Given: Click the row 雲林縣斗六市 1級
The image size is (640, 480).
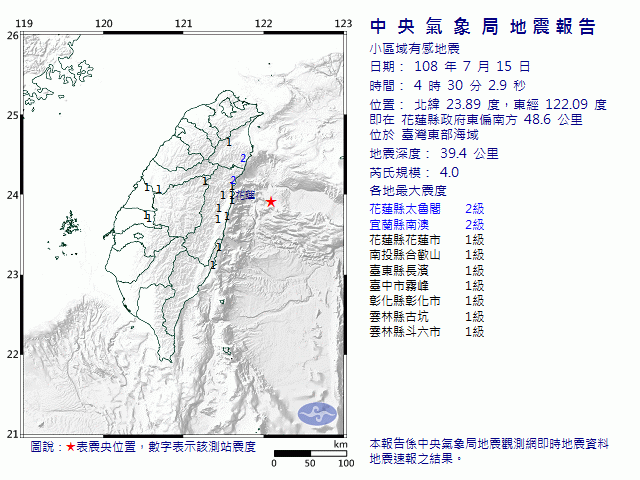Looking at the screenshot, I should (x=427, y=332).
